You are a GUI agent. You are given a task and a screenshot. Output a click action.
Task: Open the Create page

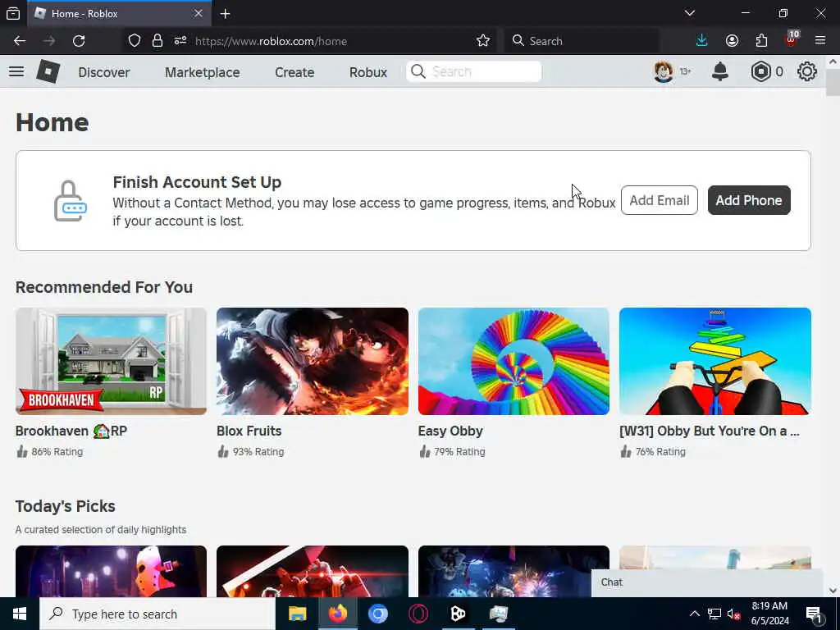point(294,72)
